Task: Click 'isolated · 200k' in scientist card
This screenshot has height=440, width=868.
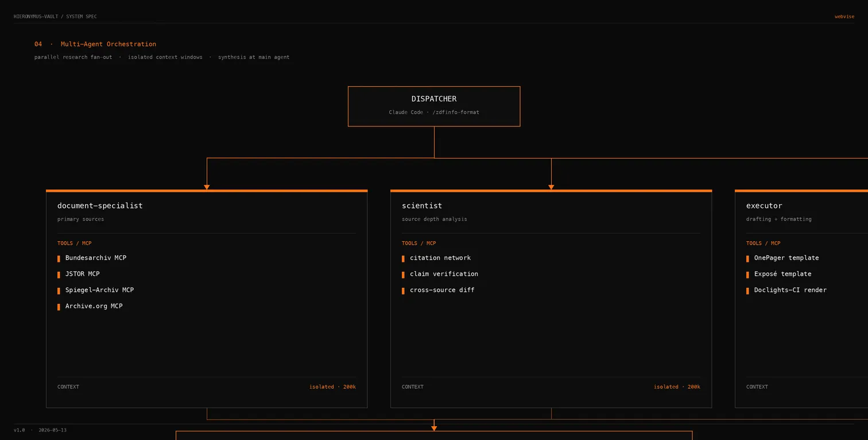Action: (x=677, y=387)
